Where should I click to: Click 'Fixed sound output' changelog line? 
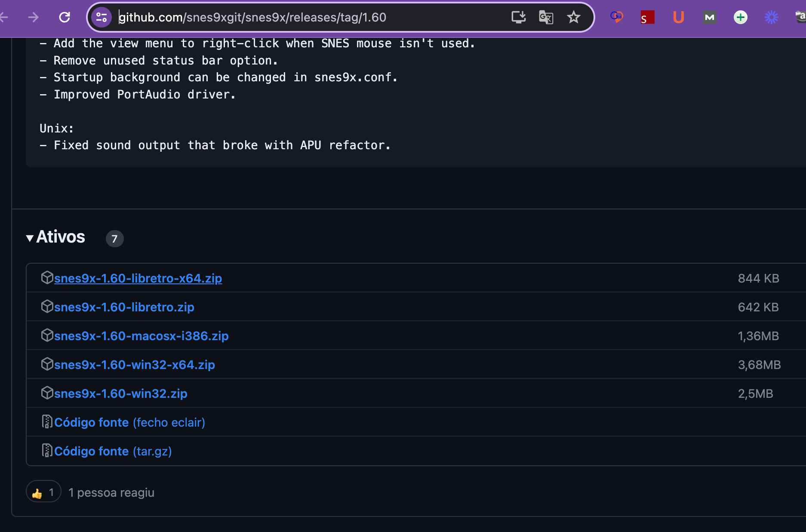(x=215, y=145)
